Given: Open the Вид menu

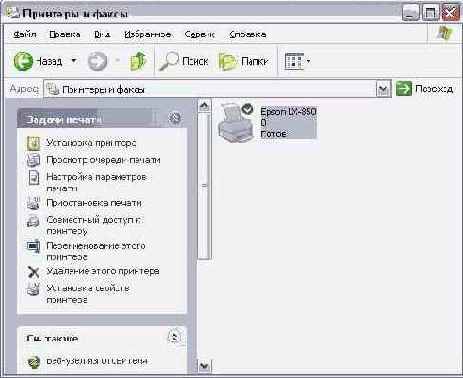Looking at the screenshot, I should pos(102,34).
